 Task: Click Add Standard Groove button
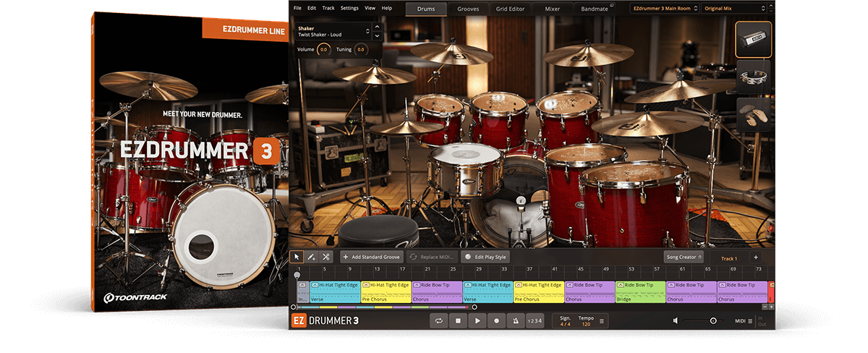coord(372,257)
